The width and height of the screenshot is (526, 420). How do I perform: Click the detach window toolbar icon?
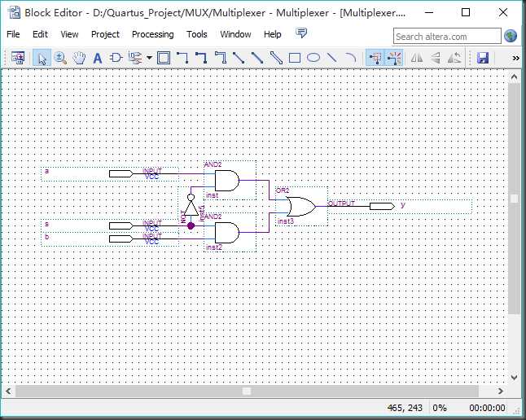(x=17, y=58)
